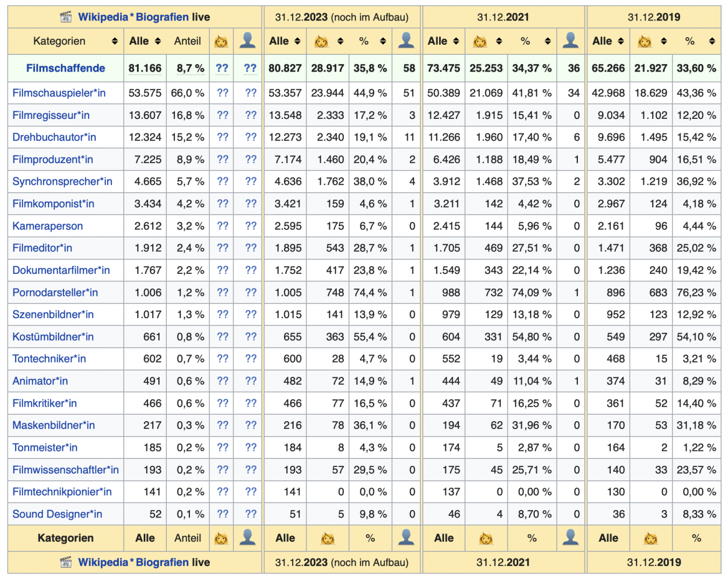
Task: Sort by the live Alle column arrows
Action: point(158,41)
